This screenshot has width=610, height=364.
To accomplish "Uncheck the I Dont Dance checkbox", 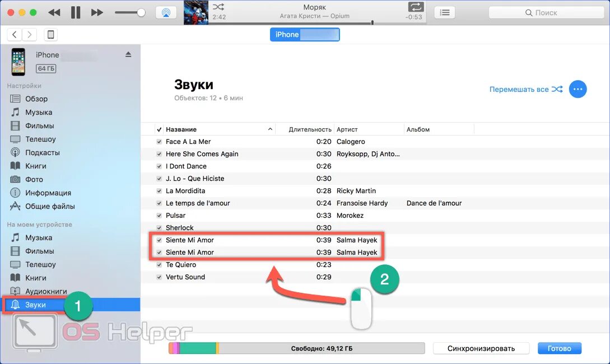I will pyautogui.click(x=159, y=166).
